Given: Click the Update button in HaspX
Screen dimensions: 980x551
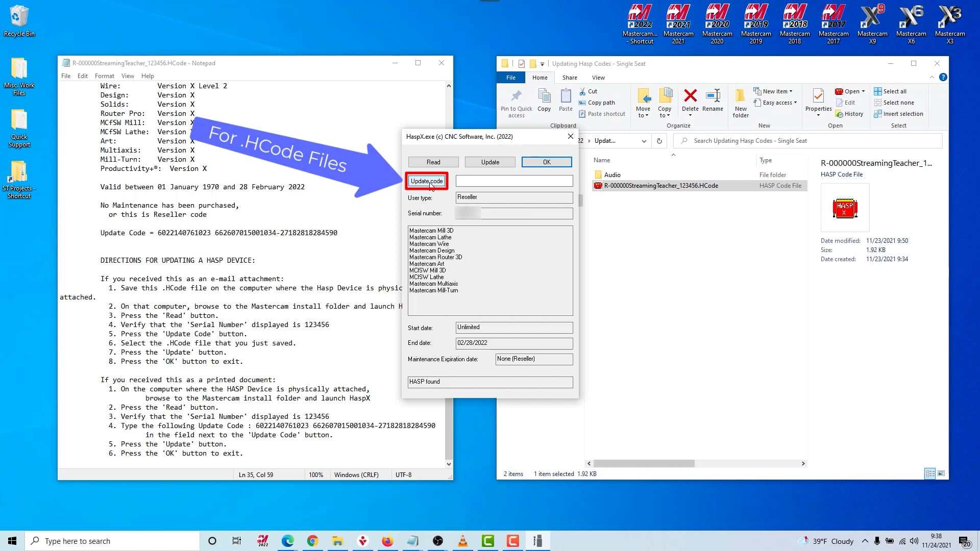Looking at the screenshot, I should (490, 162).
